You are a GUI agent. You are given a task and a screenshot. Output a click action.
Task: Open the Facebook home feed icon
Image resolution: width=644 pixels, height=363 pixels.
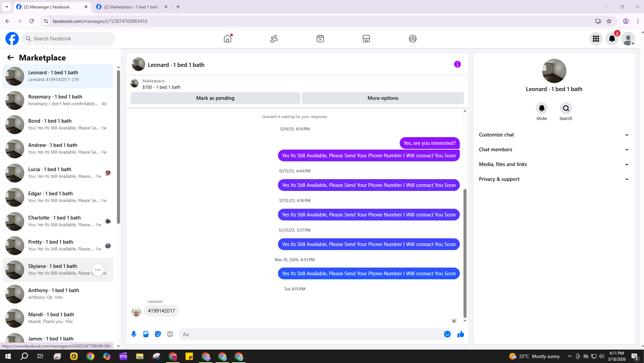(228, 39)
